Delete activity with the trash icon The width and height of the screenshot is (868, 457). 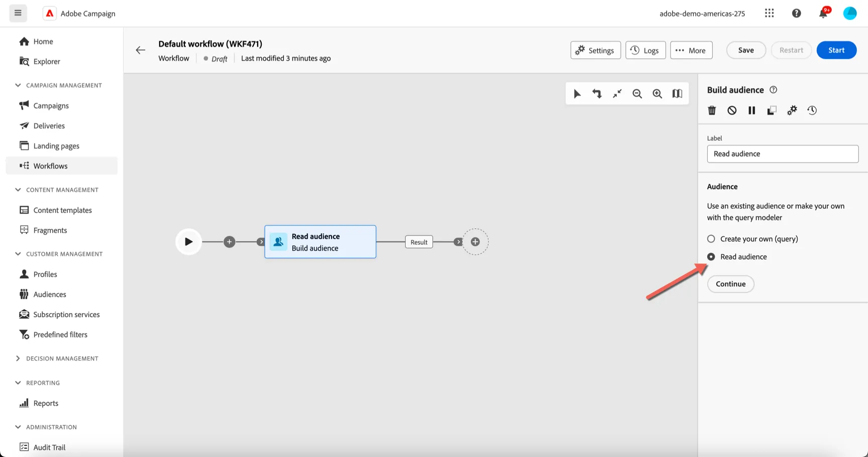click(x=712, y=110)
